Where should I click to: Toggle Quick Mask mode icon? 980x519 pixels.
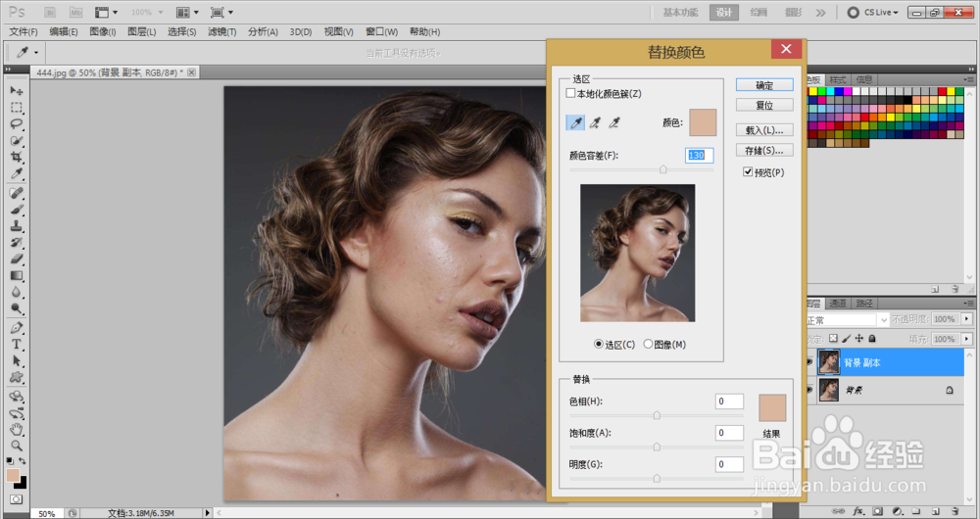click(x=16, y=499)
